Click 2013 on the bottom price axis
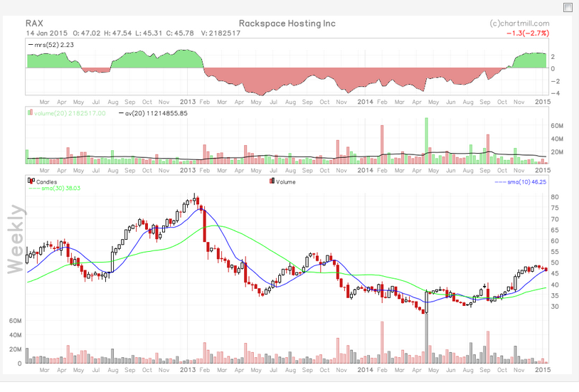 point(188,370)
